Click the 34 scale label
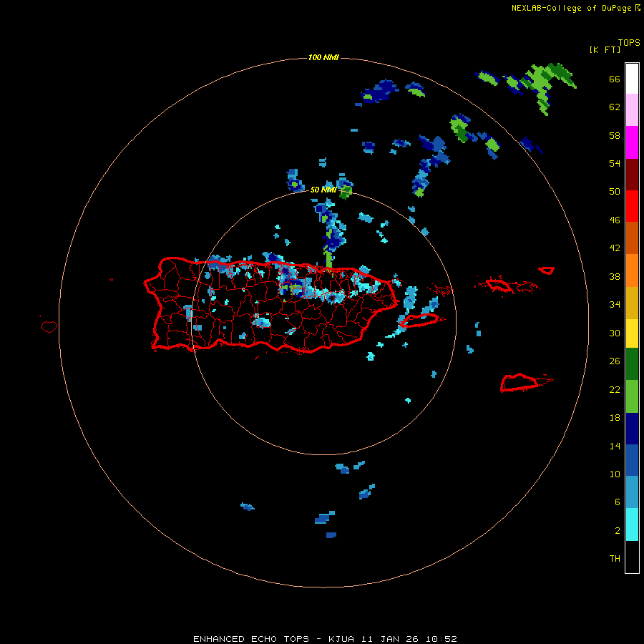 [615, 304]
